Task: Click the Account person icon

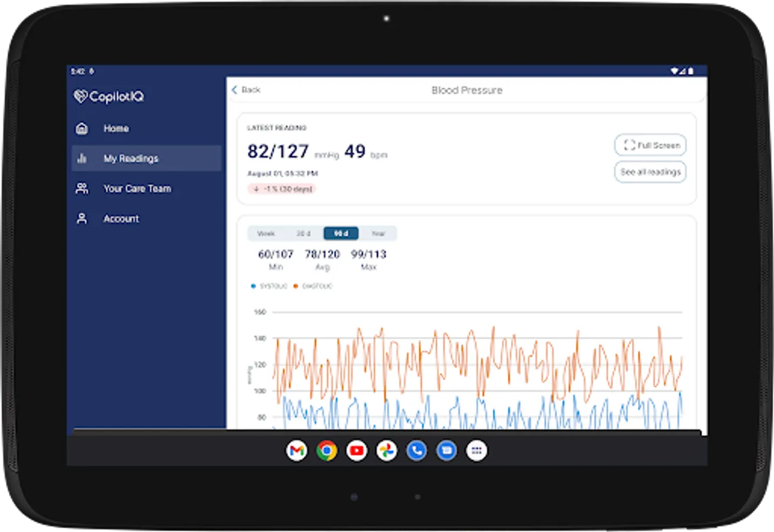Action: coord(82,219)
